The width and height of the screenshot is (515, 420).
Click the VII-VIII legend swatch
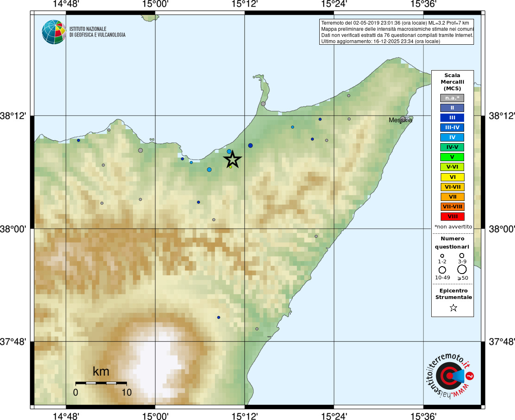(x=452, y=207)
